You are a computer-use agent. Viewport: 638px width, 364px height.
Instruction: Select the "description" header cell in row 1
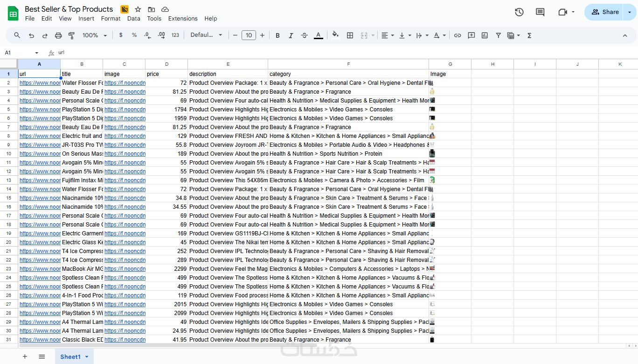[x=228, y=74]
